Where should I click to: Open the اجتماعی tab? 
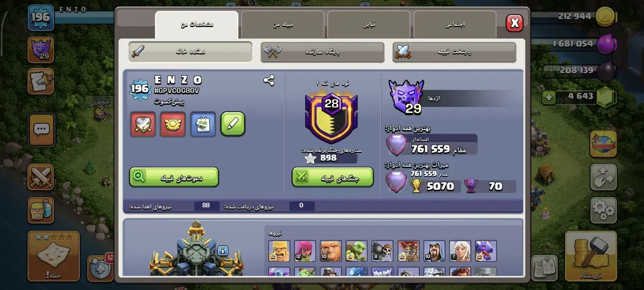click(455, 24)
